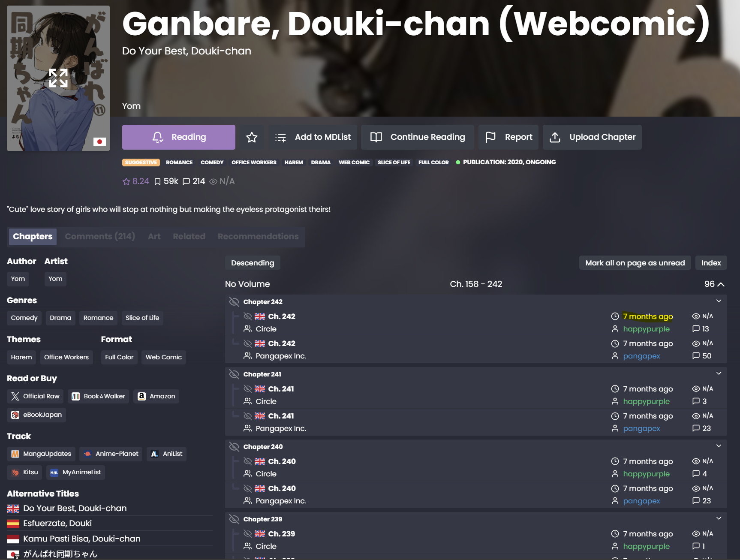
Task: Open the Amazon buy link
Action: click(156, 396)
